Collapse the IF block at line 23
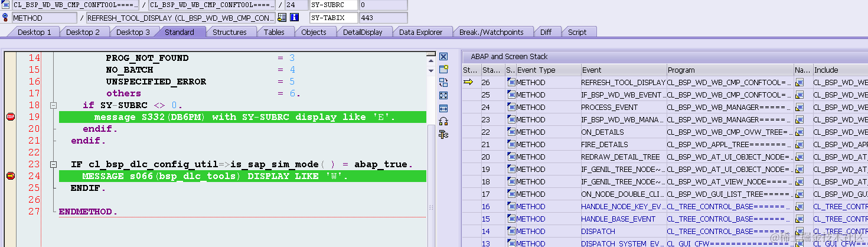Image resolution: width=868 pixels, height=247 pixels. pos(53,164)
